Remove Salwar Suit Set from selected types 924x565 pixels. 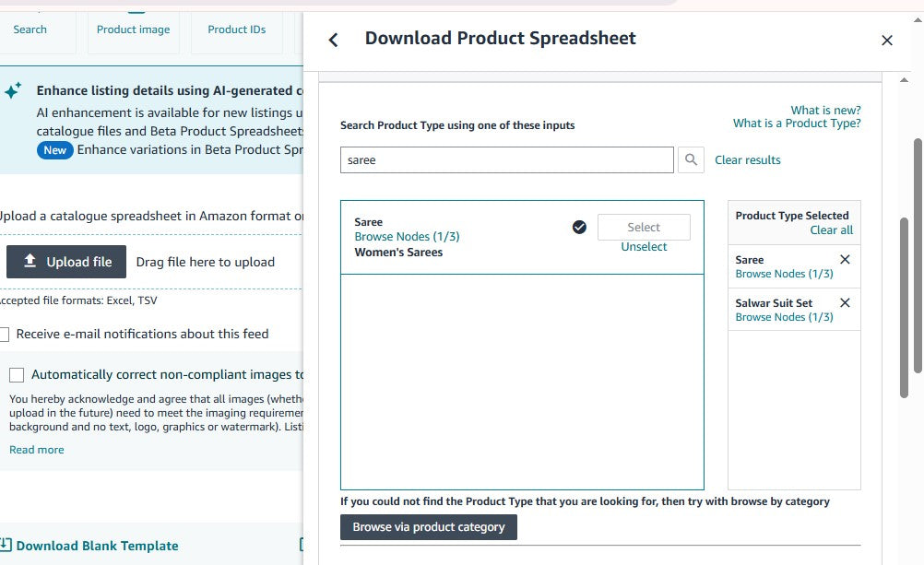[x=845, y=303]
